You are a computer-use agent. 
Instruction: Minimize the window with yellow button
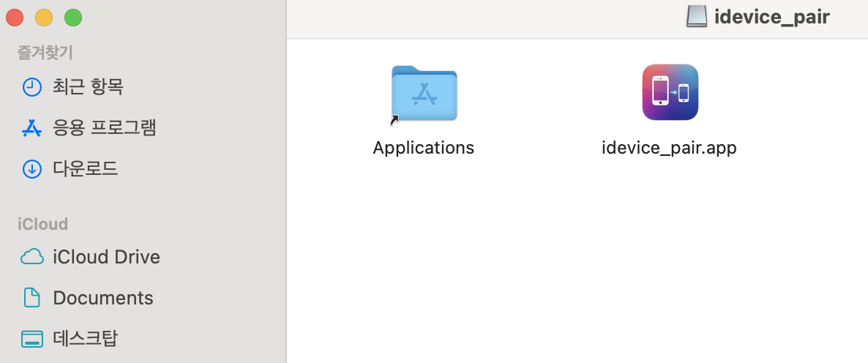44,18
